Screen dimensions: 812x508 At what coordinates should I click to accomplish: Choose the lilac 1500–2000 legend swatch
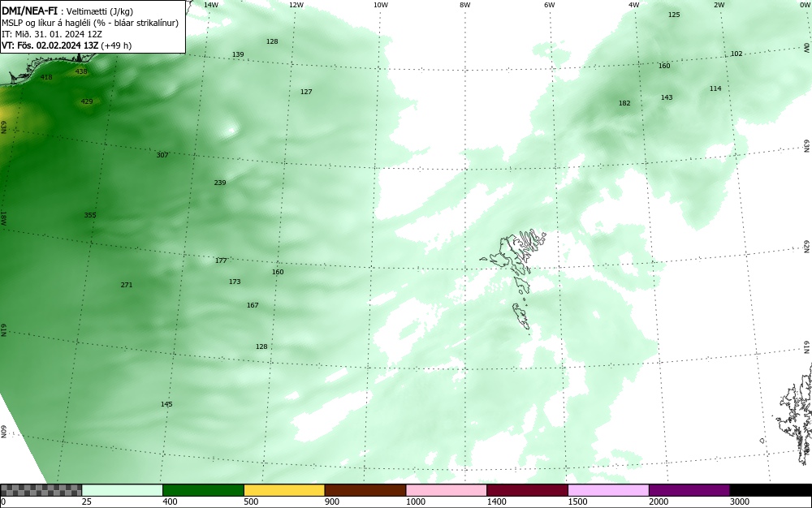pos(608,490)
